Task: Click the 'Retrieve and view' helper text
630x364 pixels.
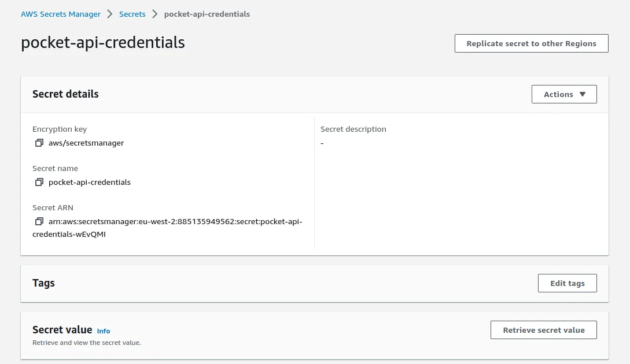Action: 86,343
